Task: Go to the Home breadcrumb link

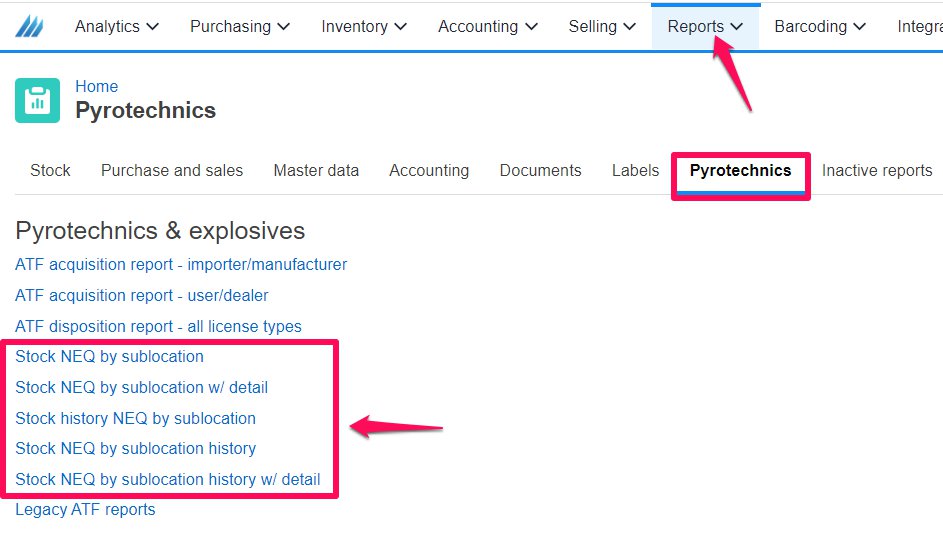Action: [x=96, y=86]
